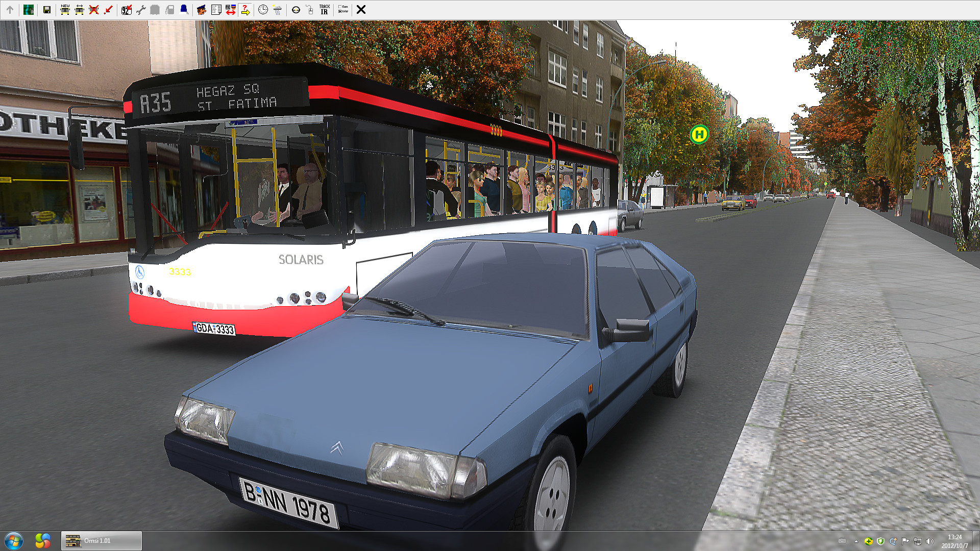Open the weather rain cloud icon
The width and height of the screenshot is (980, 551).
pos(277,10)
